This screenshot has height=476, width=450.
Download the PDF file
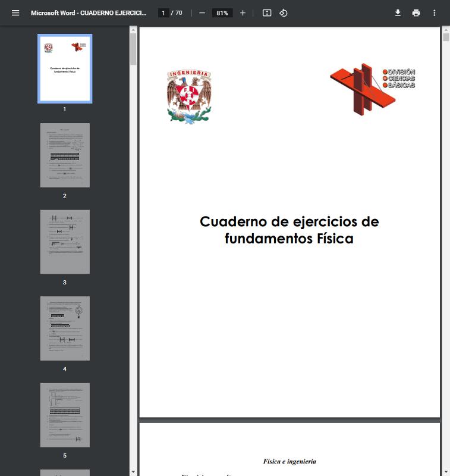(398, 13)
